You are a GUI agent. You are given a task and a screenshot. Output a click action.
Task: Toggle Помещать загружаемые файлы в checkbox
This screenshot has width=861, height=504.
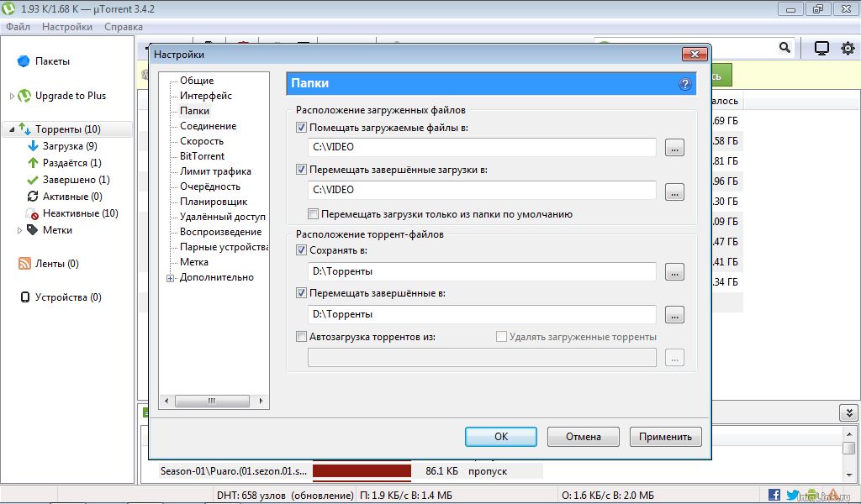click(x=301, y=127)
